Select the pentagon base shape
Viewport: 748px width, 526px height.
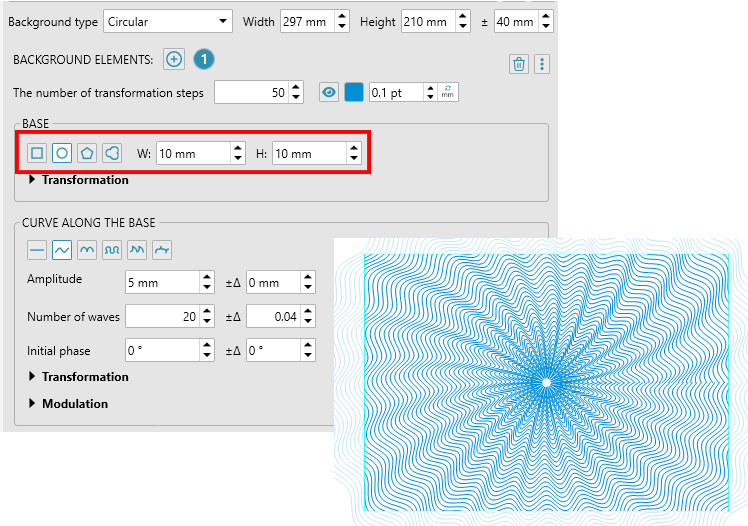pyautogui.click(x=87, y=154)
